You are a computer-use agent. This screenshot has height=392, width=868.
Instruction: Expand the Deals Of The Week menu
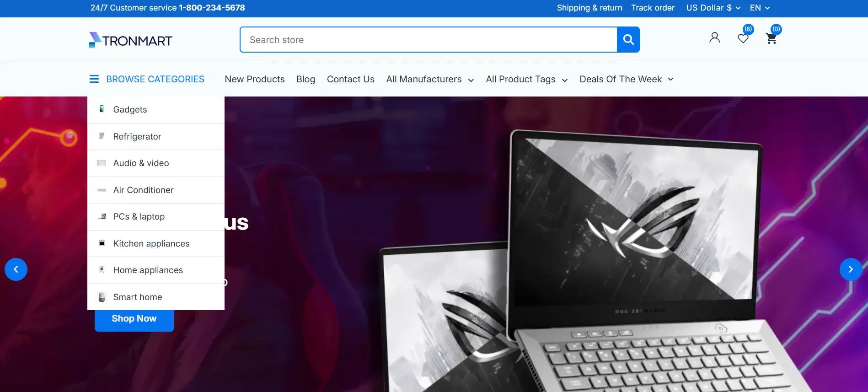point(627,79)
